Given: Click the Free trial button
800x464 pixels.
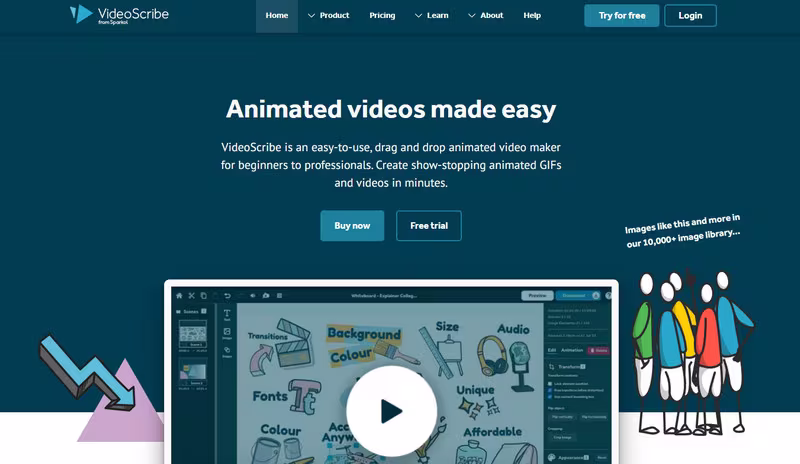Looking at the screenshot, I should (x=429, y=226).
